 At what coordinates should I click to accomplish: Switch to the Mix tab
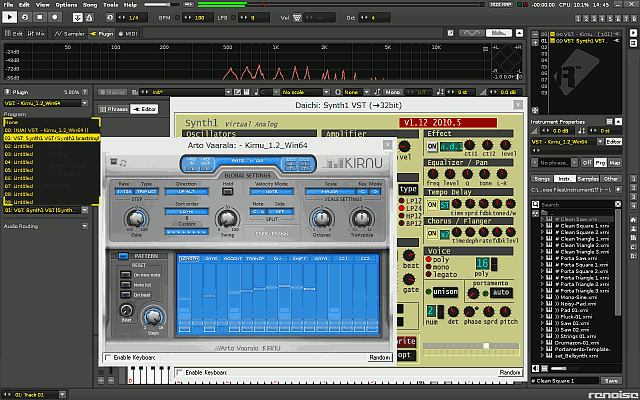click(36, 33)
